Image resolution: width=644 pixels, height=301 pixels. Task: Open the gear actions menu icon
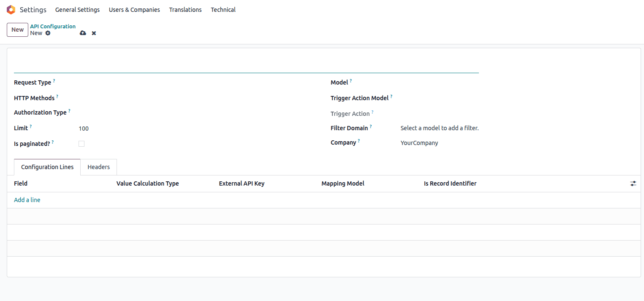[48, 33]
